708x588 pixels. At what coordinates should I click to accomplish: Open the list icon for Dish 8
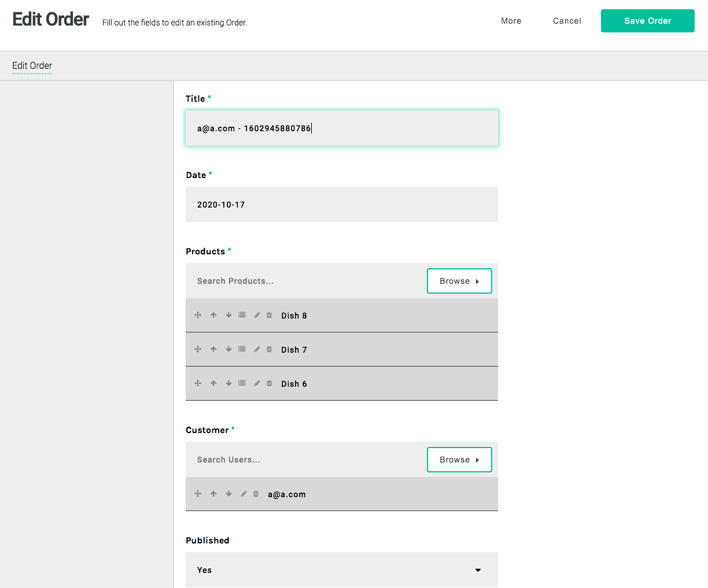point(242,315)
